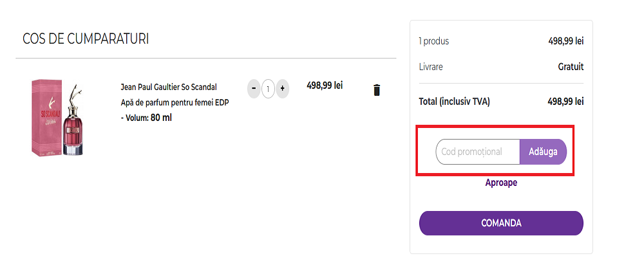
Task: Click the Aproape link
Action: pos(501,183)
